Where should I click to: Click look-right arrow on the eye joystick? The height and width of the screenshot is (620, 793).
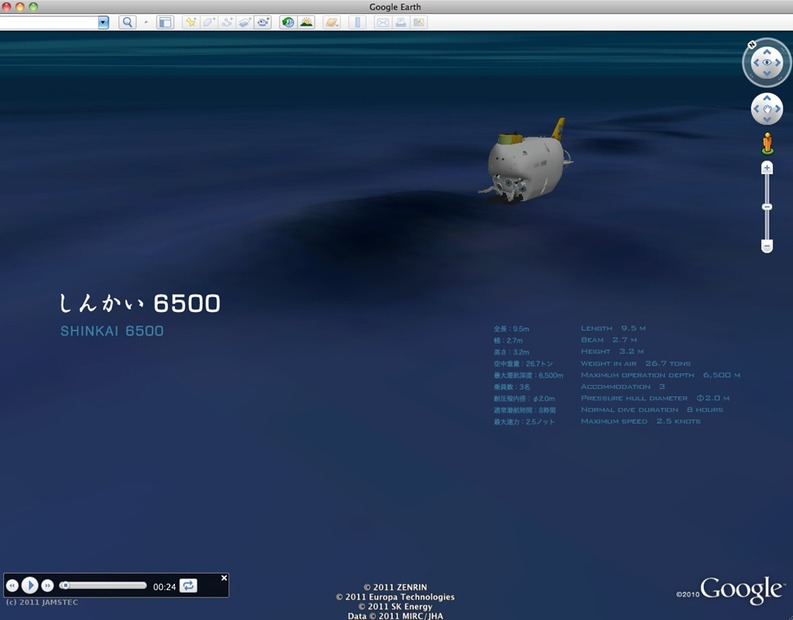tap(778, 63)
